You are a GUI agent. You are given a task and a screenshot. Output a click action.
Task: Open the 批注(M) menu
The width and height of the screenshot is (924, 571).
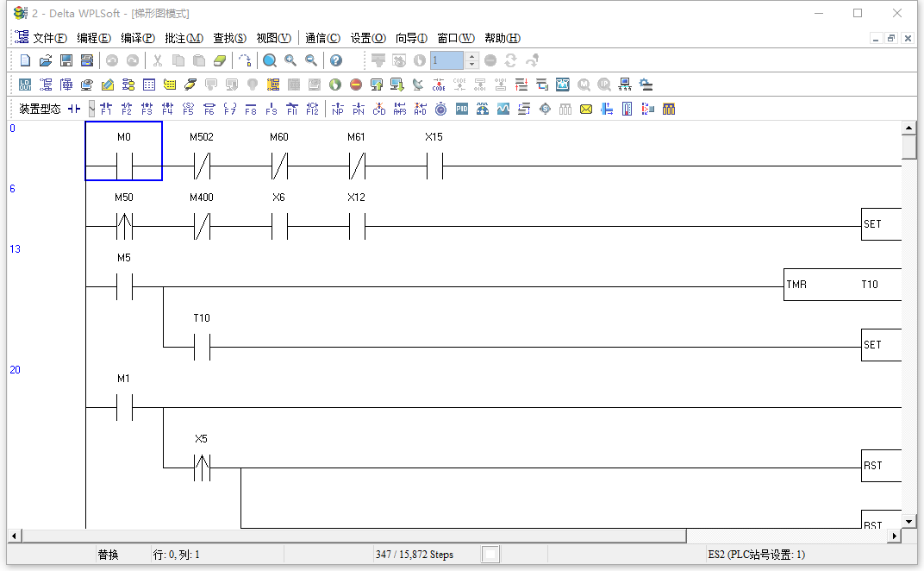[x=184, y=38]
